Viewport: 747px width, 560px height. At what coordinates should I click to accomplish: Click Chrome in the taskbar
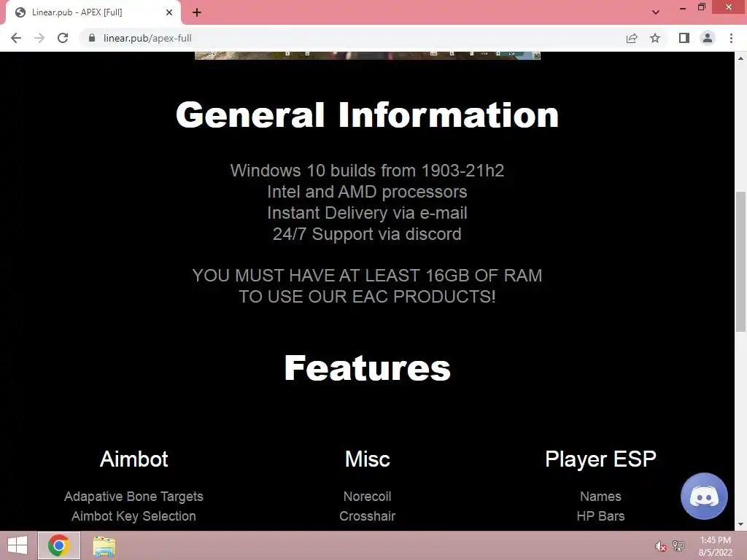click(x=58, y=545)
